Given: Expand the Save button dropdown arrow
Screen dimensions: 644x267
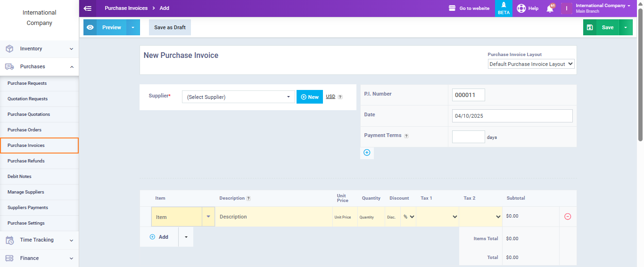Looking at the screenshot, I should (625, 27).
